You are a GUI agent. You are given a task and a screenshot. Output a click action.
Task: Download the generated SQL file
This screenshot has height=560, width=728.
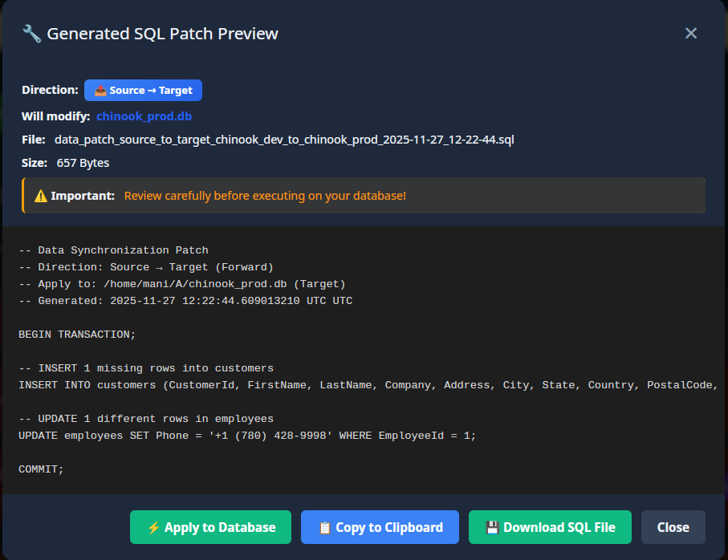(550, 527)
